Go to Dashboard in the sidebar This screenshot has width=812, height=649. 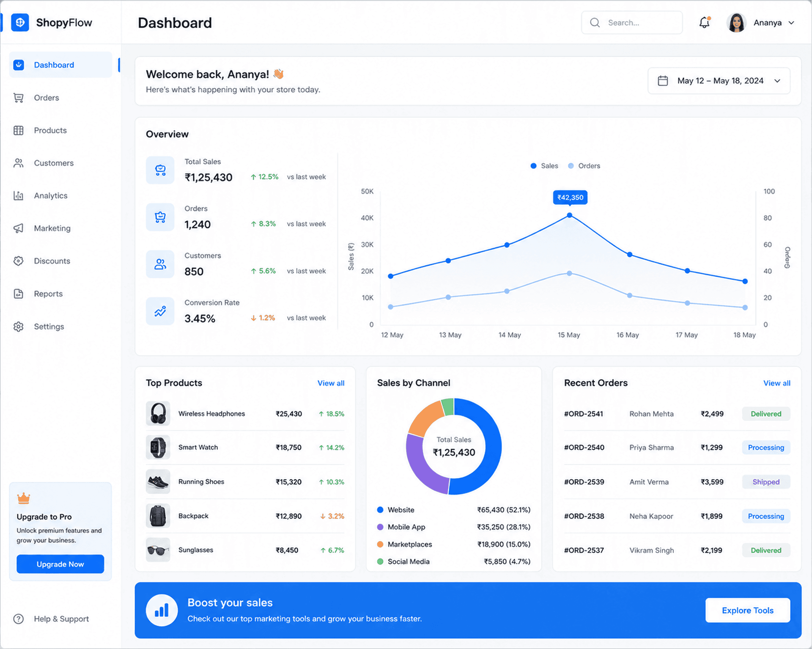pyautogui.click(x=61, y=65)
